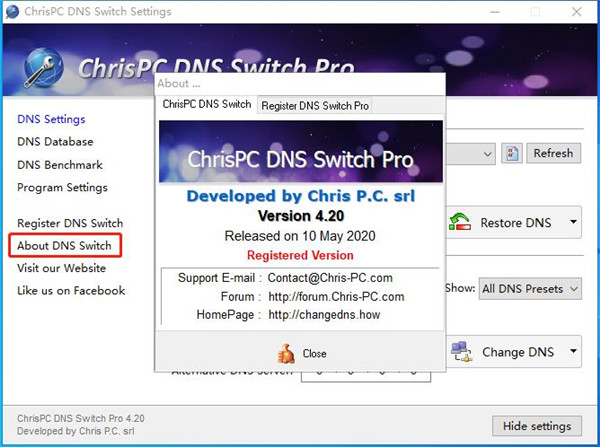Open the All DNS Presets dropdown
Screen dimensions: 600x447
530,289
